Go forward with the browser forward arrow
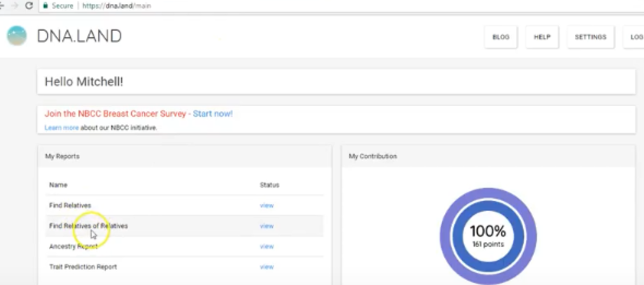This screenshot has width=644, height=285. coord(14,6)
